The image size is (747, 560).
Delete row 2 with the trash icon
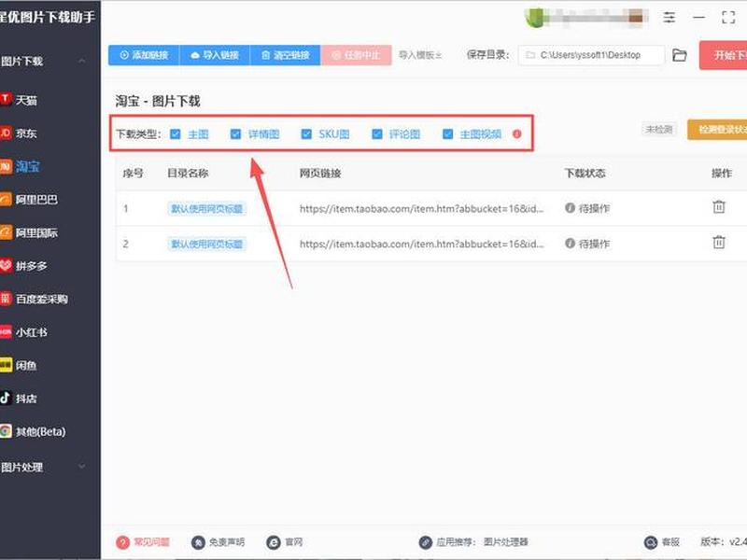click(719, 243)
